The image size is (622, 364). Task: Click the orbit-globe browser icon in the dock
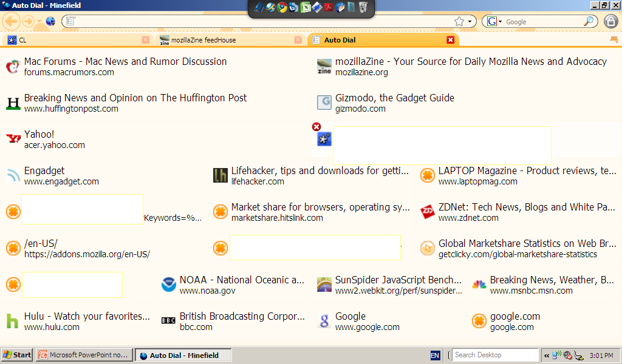[271, 7]
